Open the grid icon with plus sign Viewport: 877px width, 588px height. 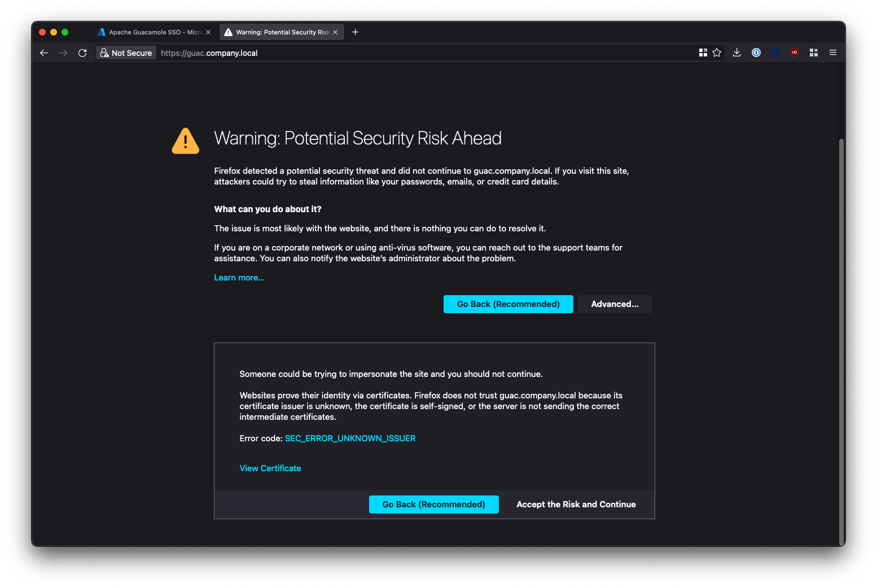pyautogui.click(x=814, y=53)
